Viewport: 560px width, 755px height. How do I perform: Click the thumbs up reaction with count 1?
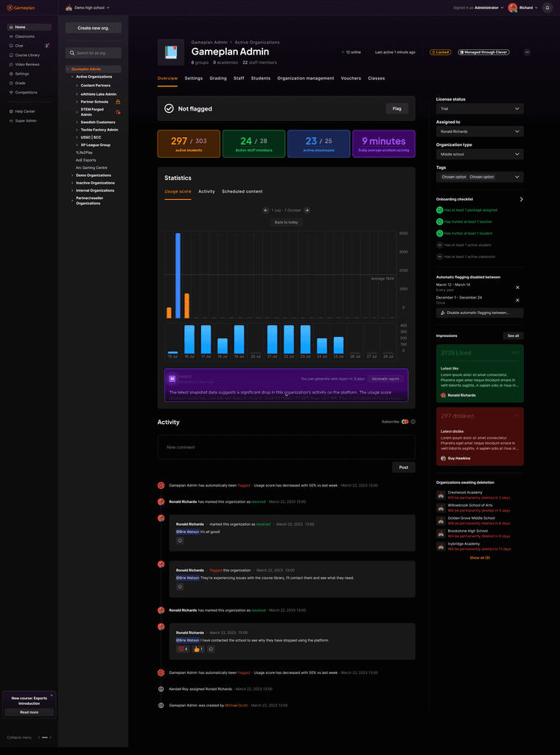[x=198, y=649]
